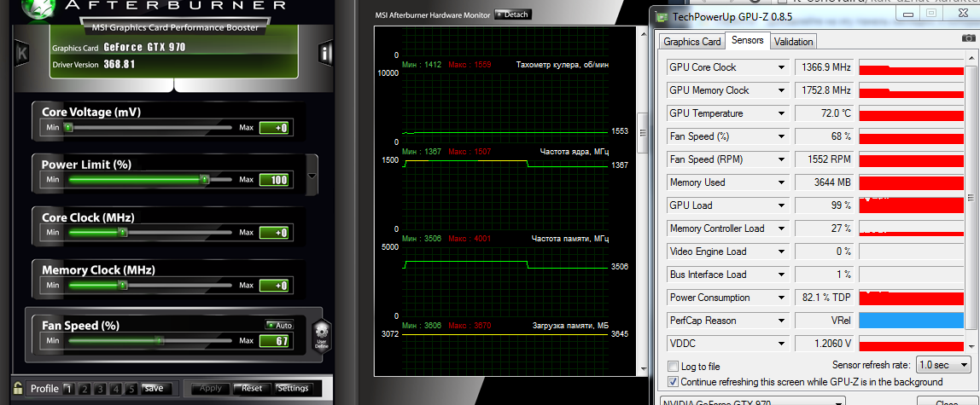Open the Validation tab
The width and height of the screenshot is (980, 405).
(793, 42)
